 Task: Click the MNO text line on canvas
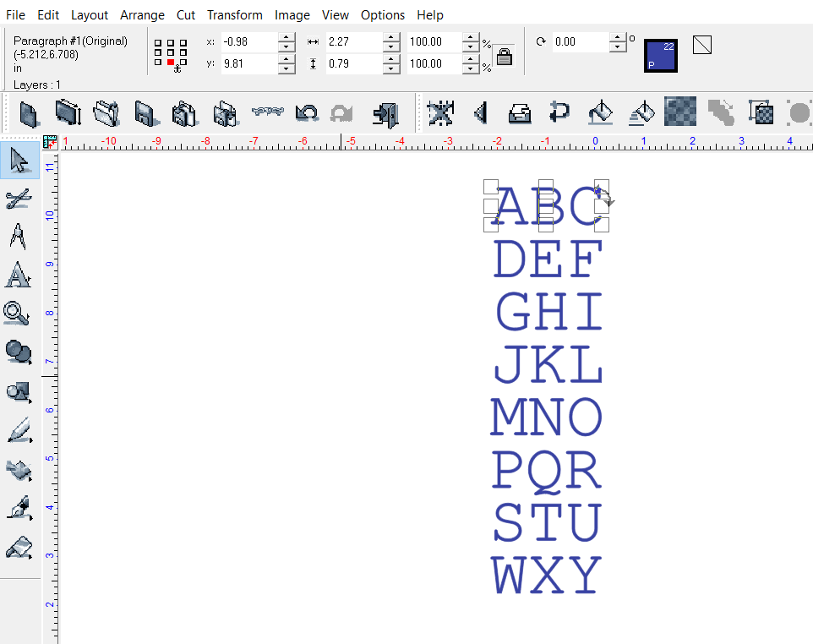(546, 418)
